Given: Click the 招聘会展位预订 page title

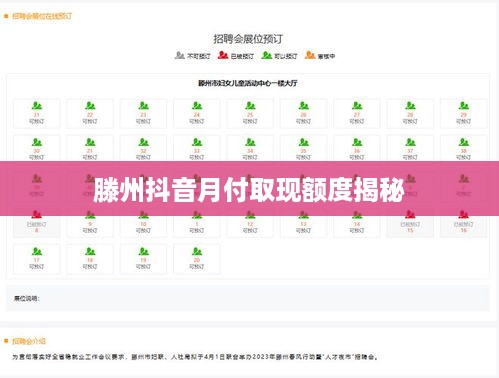Looking at the screenshot, I should coord(248,39).
